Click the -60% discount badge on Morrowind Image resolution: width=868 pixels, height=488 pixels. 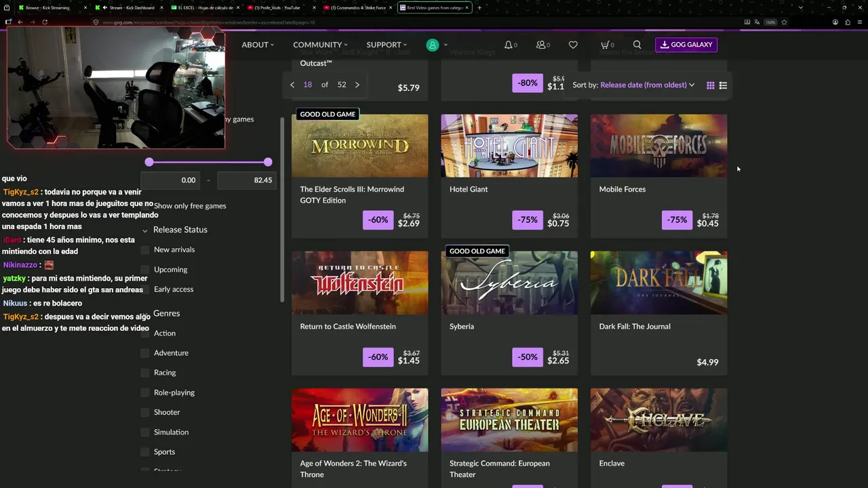click(378, 220)
